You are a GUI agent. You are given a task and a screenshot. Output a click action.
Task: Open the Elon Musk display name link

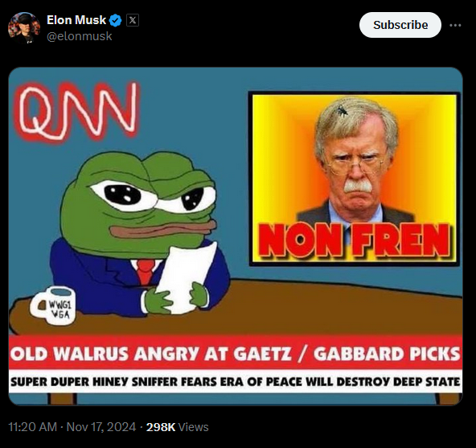76,20
